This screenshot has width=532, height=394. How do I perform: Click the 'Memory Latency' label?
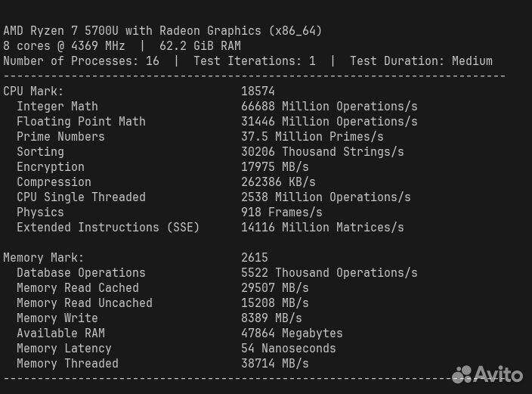pyautogui.click(x=64, y=349)
